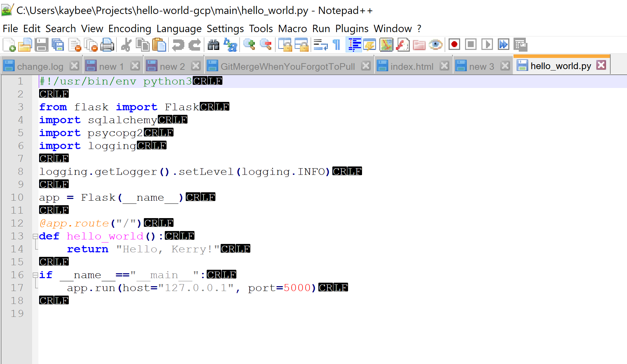This screenshot has width=627, height=364.
Task: Click line number 10 in the margin
Action: 17,198
